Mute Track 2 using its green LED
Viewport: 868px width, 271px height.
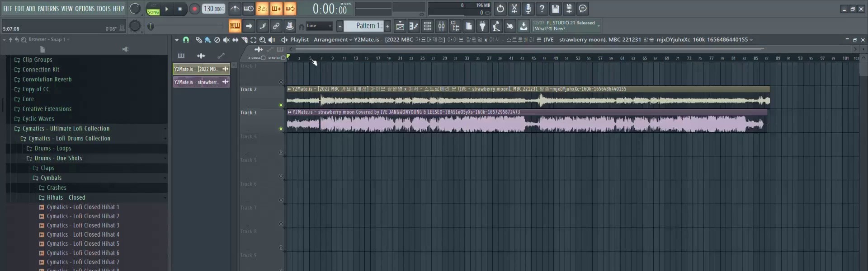281,105
